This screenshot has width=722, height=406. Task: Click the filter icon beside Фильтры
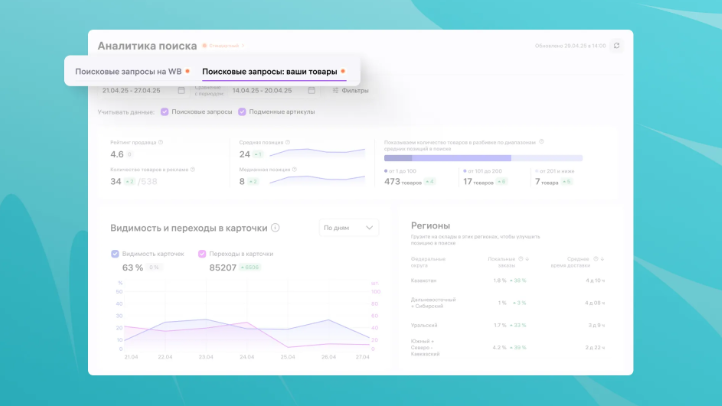click(x=335, y=91)
